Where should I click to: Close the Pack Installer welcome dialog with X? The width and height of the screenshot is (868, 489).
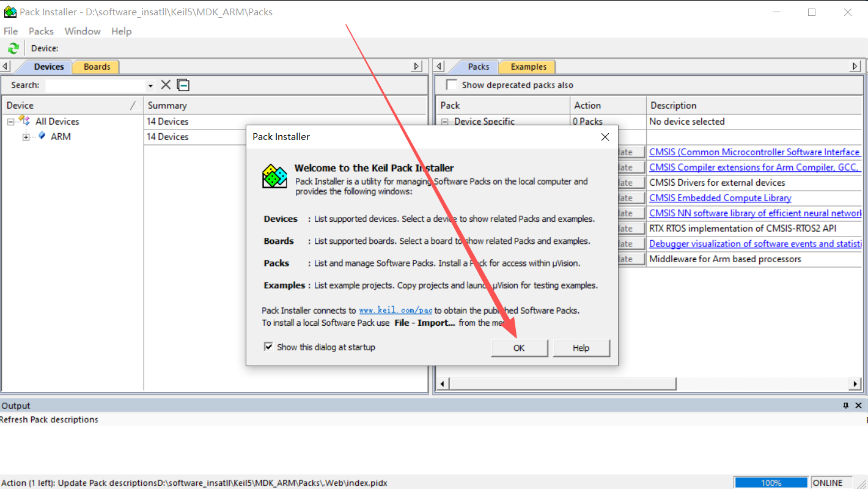605,137
